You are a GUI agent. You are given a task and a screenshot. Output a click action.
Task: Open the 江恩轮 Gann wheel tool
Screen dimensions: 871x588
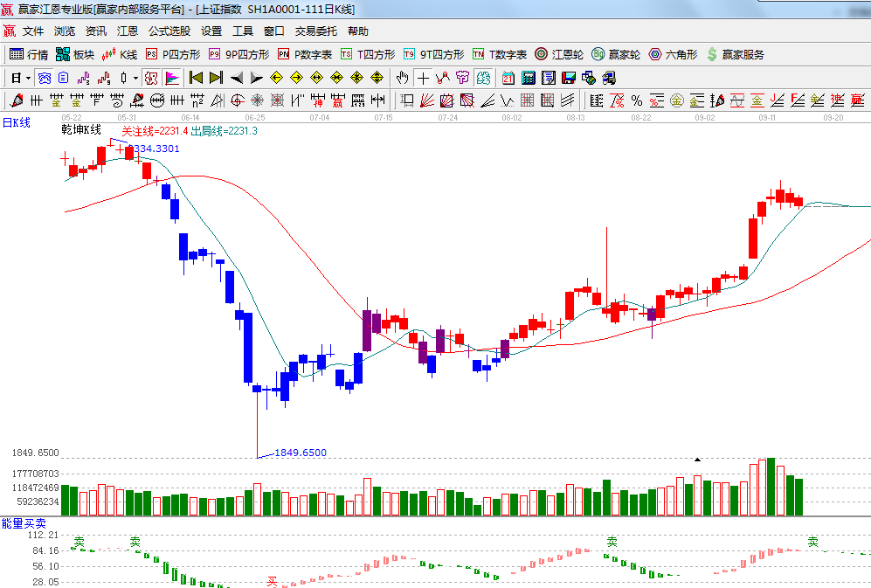coord(559,54)
